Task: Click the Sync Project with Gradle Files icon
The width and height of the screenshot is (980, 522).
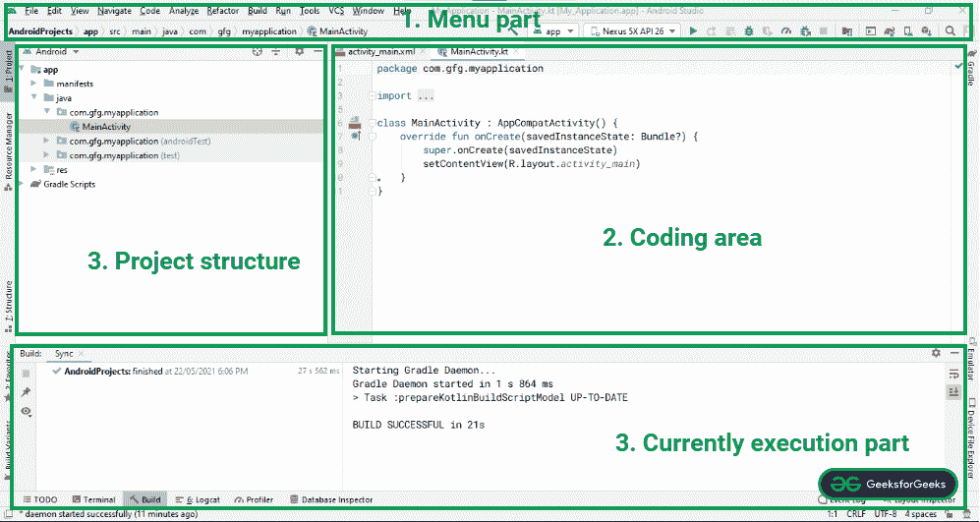Action: tap(889, 31)
